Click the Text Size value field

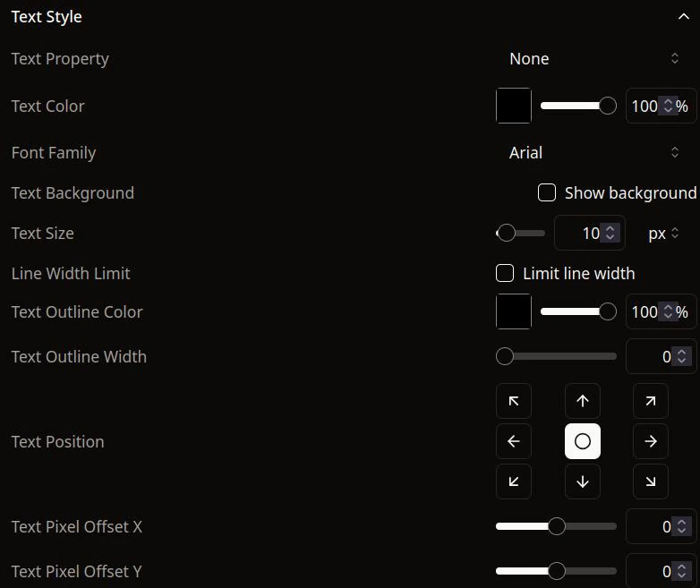tap(589, 233)
